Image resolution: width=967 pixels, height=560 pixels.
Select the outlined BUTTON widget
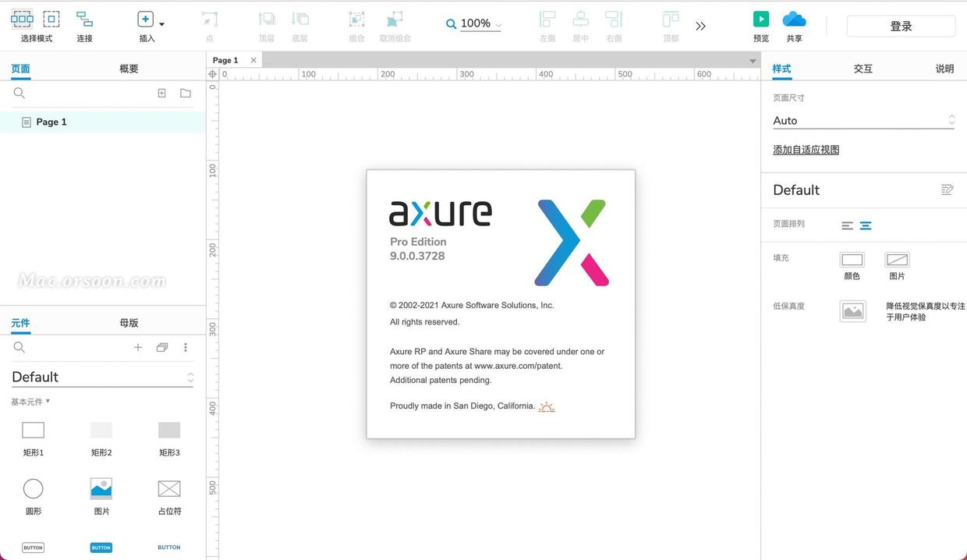(33, 548)
